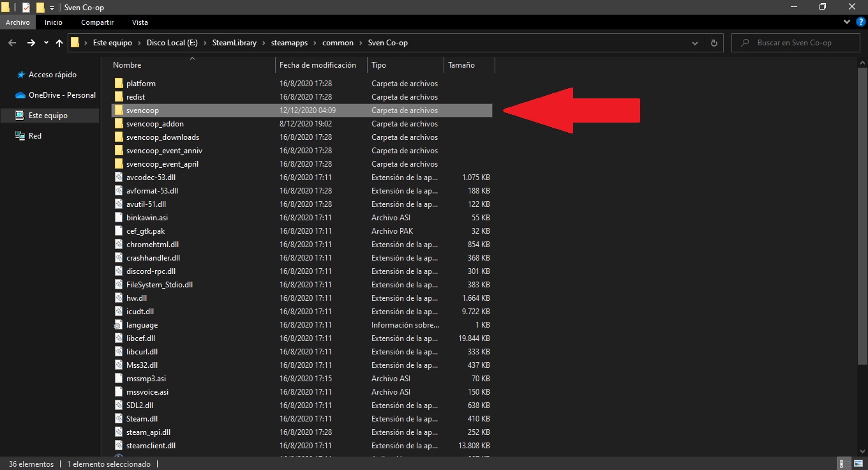Image resolution: width=868 pixels, height=470 pixels.
Task: Open the chevron after common in the path
Action: click(361, 43)
